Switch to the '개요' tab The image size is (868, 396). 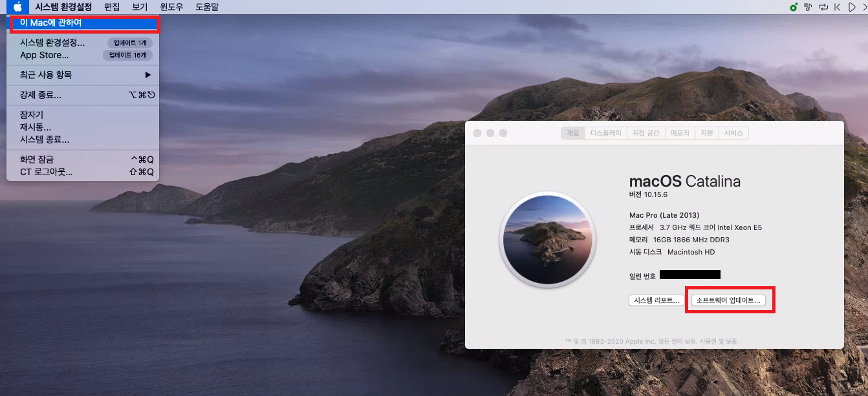tap(573, 133)
